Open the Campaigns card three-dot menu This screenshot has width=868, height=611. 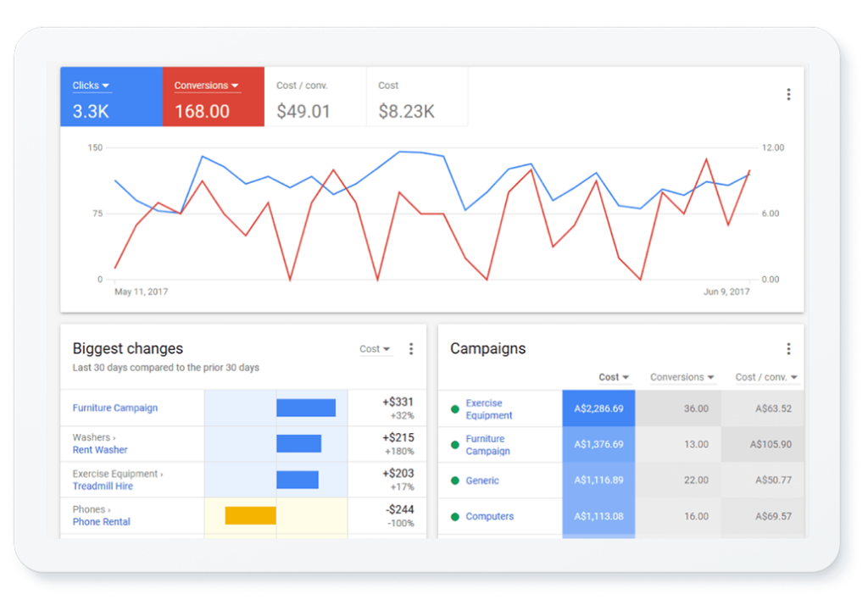coord(788,348)
